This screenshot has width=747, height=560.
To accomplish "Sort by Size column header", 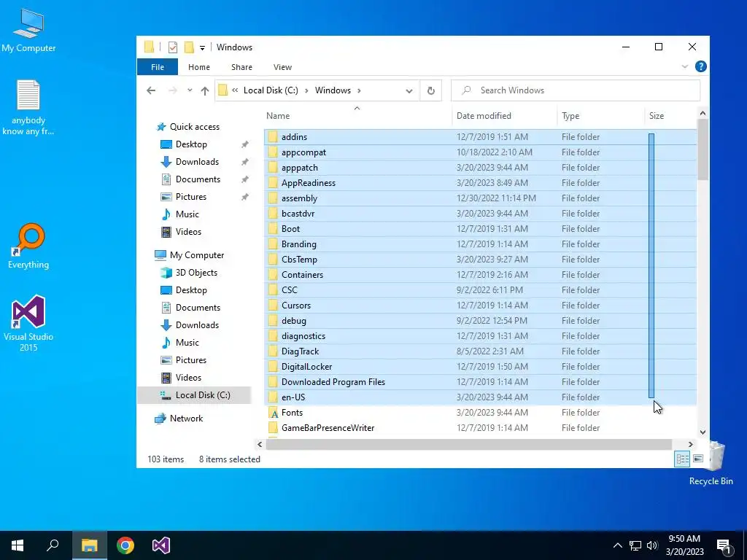I will [x=670, y=116].
